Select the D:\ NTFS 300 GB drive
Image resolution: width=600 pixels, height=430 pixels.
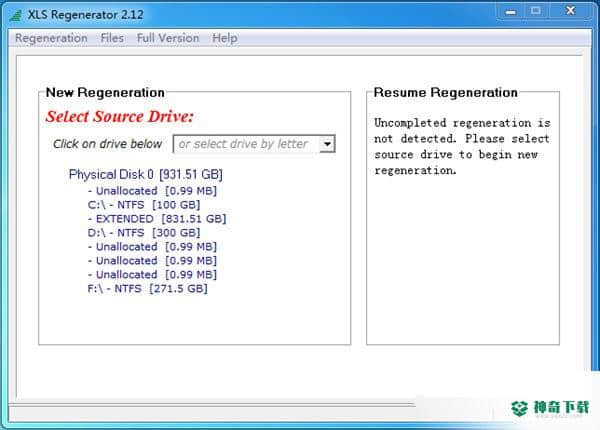[144, 233]
